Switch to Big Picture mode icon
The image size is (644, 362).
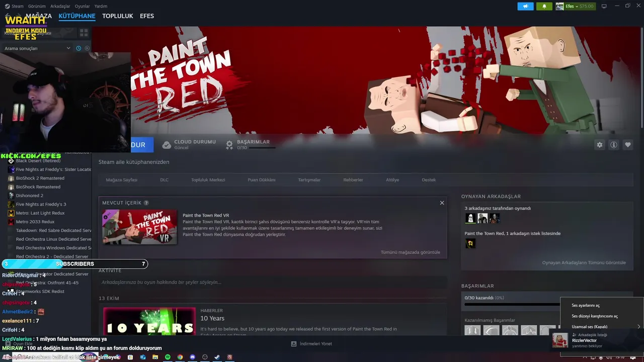click(604, 6)
